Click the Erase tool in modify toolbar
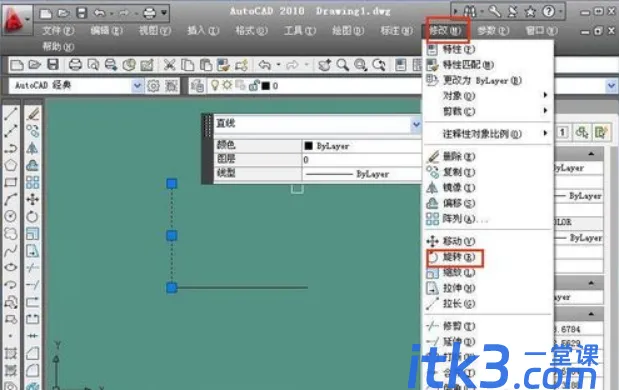The image size is (619, 390). coord(33,114)
